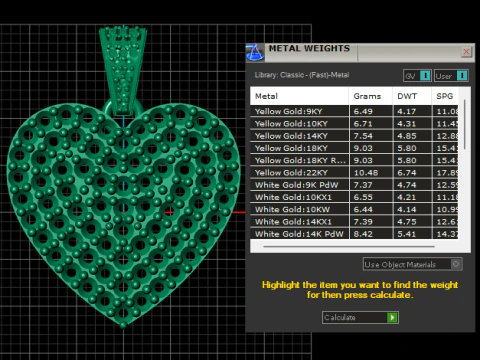Close the Metal Weights panel
480x360 pixels.
466,52
